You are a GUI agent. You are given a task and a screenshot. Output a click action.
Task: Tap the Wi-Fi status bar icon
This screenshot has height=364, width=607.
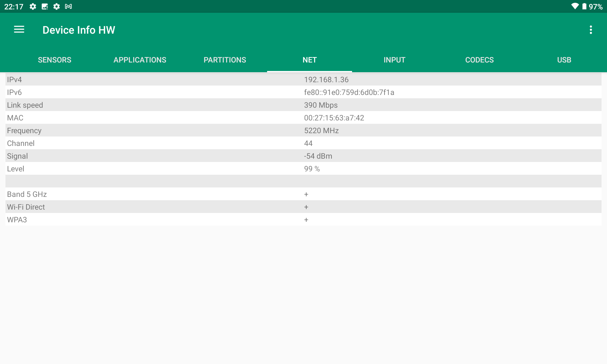pos(575,6)
